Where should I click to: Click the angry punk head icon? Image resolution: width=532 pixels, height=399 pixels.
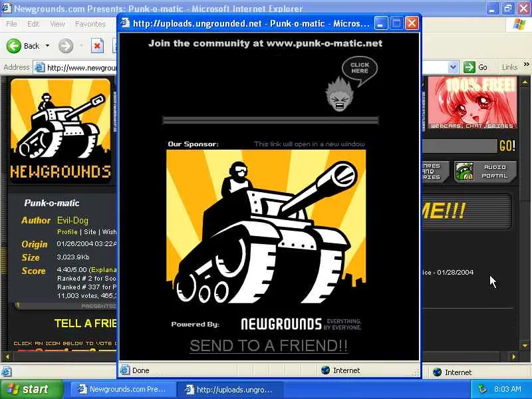338,94
